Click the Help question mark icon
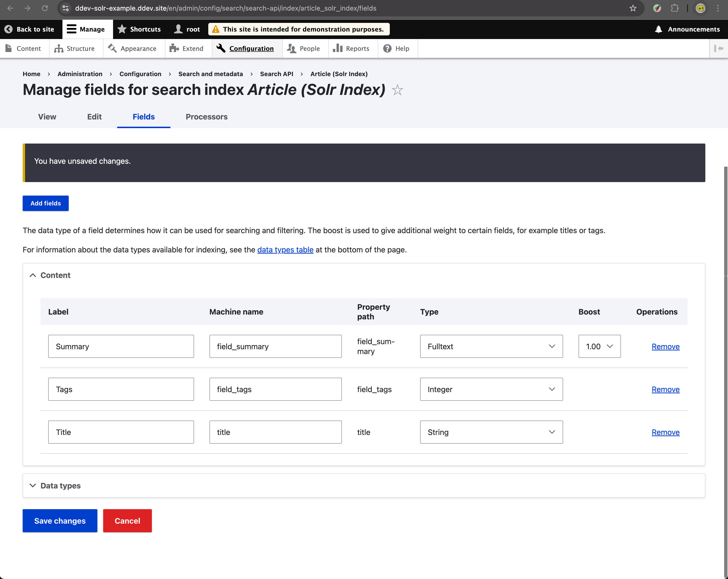 click(x=387, y=49)
